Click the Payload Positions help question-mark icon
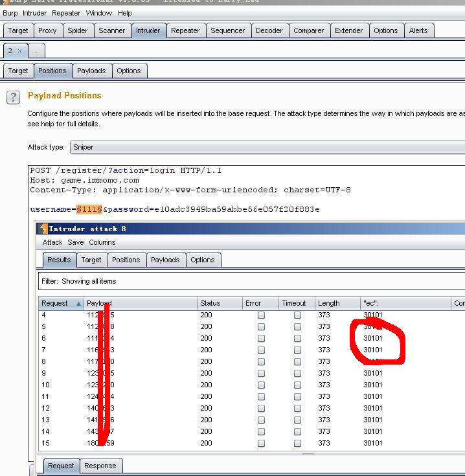The width and height of the screenshot is (465, 476). tap(13, 97)
